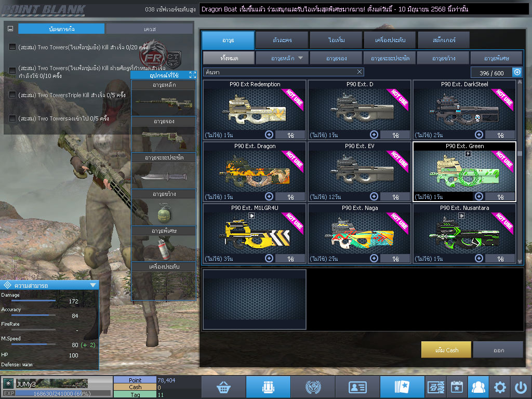This screenshot has width=532, height=399.
Task: Open the สติ๊กเกอร์ tab
Action: pyautogui.click(x=444, y=40)
